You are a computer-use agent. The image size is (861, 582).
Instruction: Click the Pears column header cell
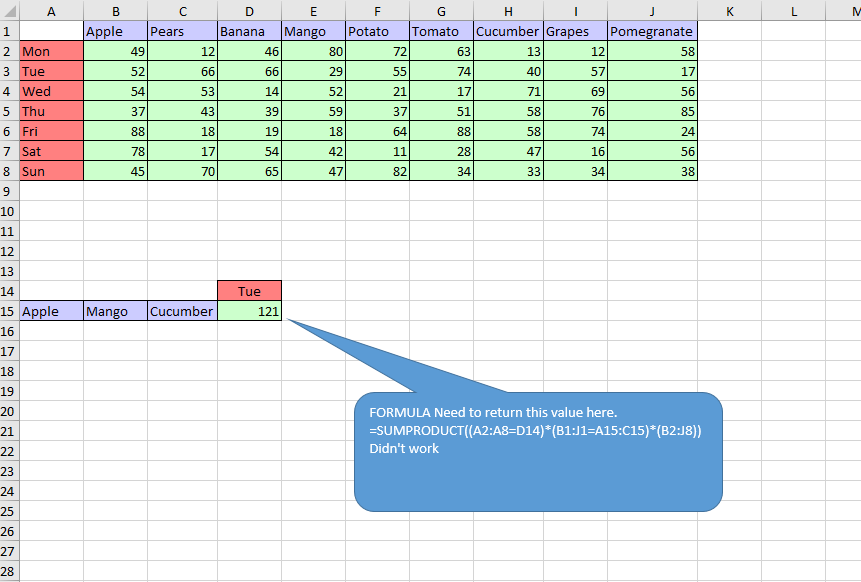click(x=182, y=31)
